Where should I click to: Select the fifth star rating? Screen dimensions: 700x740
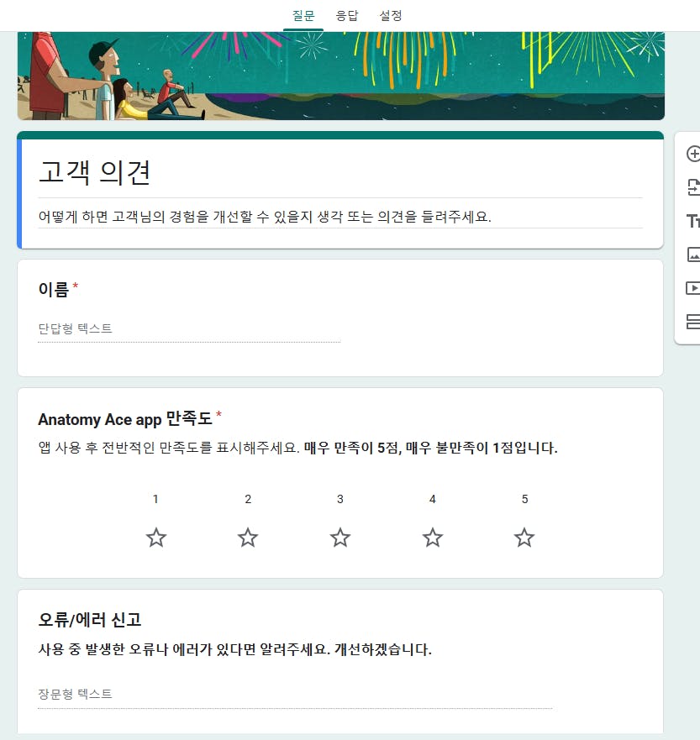tap(524, 538)
